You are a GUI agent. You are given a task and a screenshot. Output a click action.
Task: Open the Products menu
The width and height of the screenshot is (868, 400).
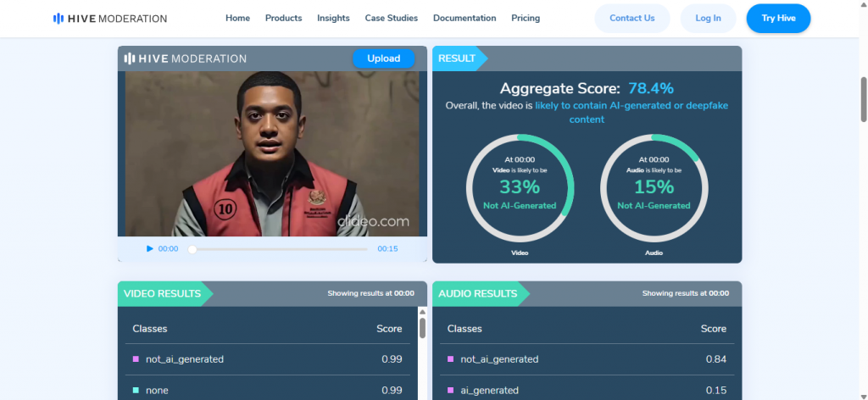pyautogui.click(x=283, y=18)
